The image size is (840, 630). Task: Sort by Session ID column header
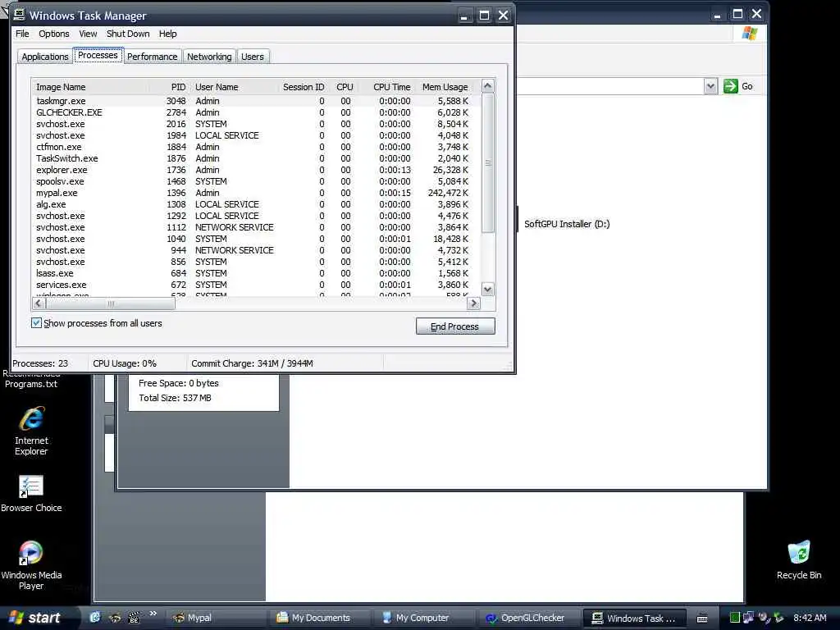[304, 87]
